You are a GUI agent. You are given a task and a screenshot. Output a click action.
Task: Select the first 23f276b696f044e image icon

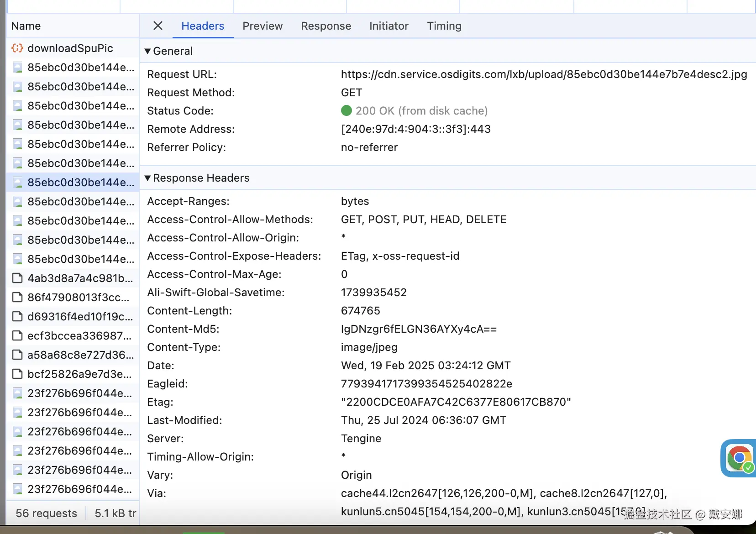pyautogui.click(x=17, y=393)
